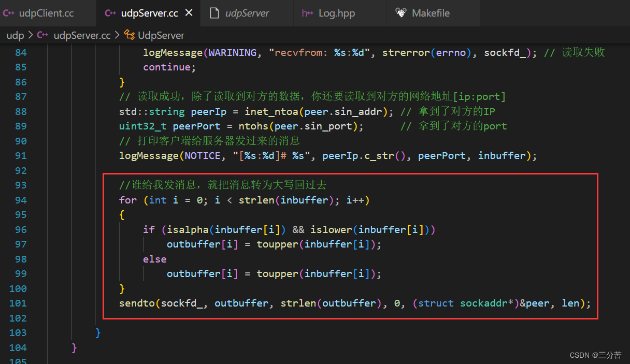Click the udpServer.cc breadcrumb segment
This screenshot has height=364, width=630.
82,35
